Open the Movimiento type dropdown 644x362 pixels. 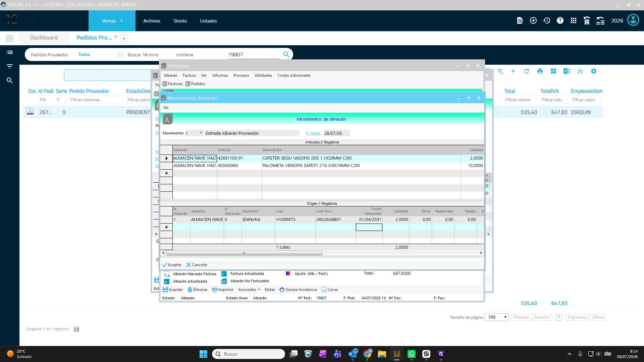coord(201,133)
